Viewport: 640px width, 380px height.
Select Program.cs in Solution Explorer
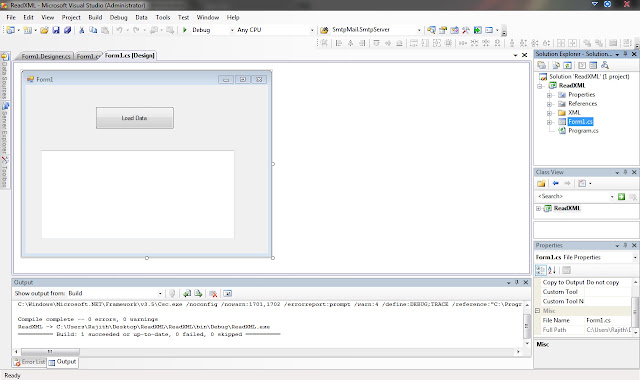[x=583, y=131]
